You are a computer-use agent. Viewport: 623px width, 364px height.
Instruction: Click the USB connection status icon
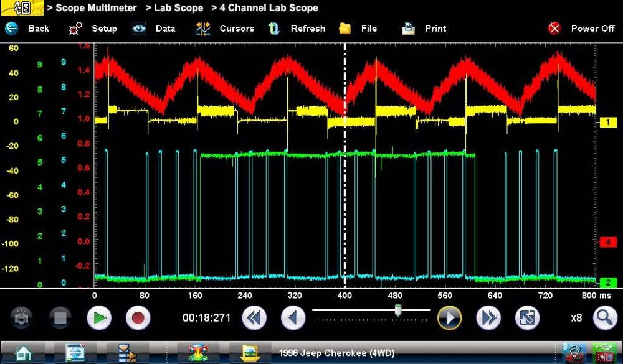click(604, 353)
